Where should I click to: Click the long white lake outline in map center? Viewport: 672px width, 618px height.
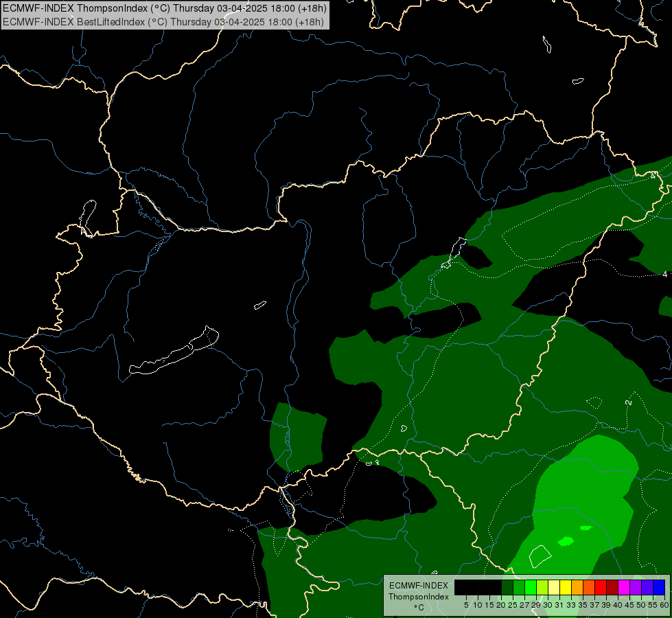pyautogui.click(x=174, y=351)
